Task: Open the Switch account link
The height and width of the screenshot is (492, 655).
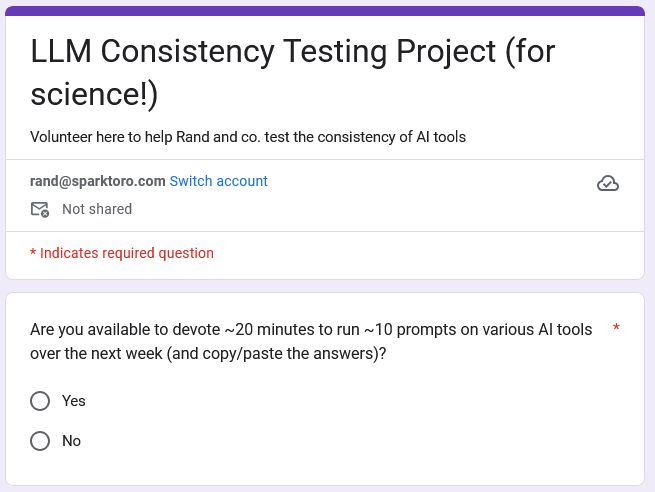Action: (218, 181)
